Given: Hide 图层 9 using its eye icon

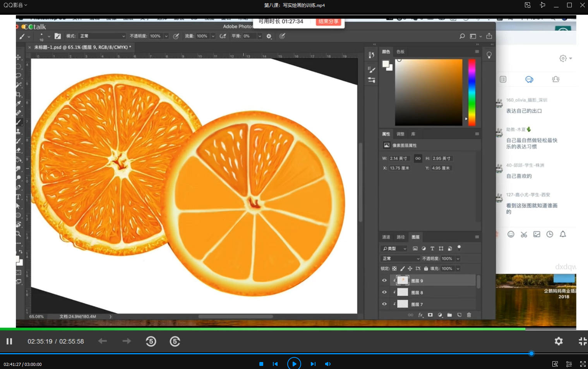Looking at the screenshot, I should click(384, 281).
